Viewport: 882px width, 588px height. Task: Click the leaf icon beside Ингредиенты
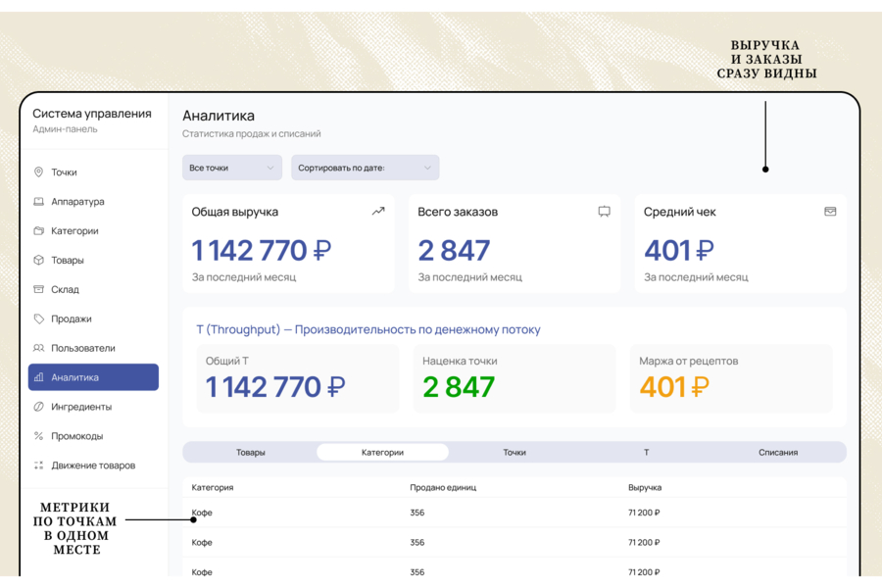(38, 407)
